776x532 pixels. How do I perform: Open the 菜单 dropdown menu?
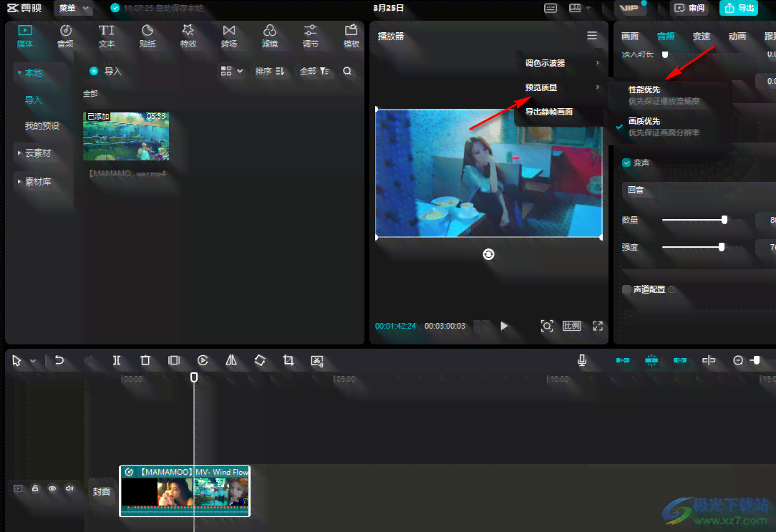pyautogui.click(x=73, y=8)
